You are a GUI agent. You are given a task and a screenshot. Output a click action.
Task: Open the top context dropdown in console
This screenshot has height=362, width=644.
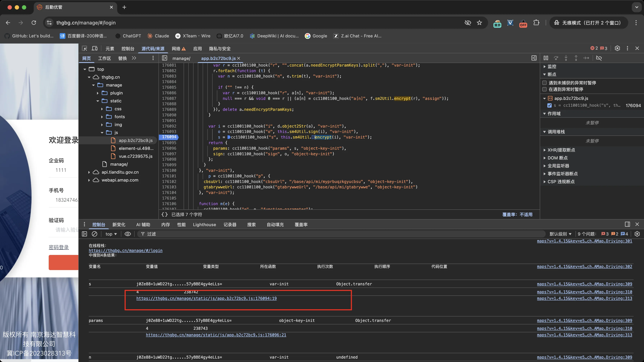click(111, 234)
